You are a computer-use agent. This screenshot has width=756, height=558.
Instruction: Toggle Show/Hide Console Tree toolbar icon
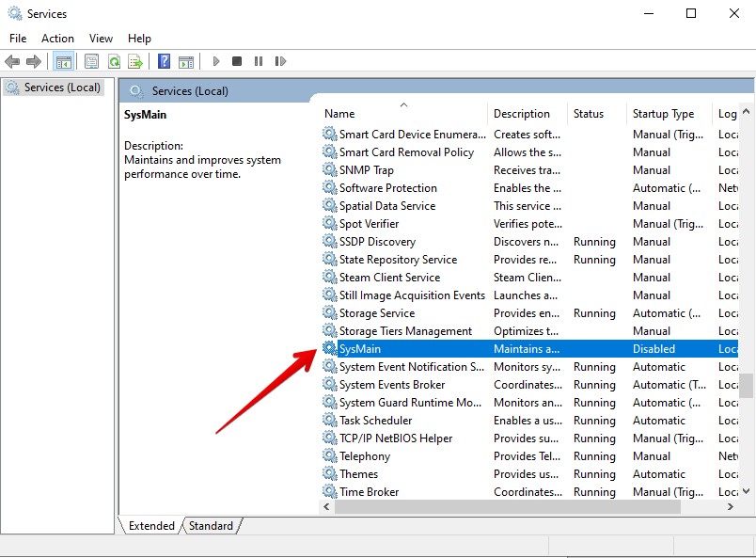pos(64,61)
